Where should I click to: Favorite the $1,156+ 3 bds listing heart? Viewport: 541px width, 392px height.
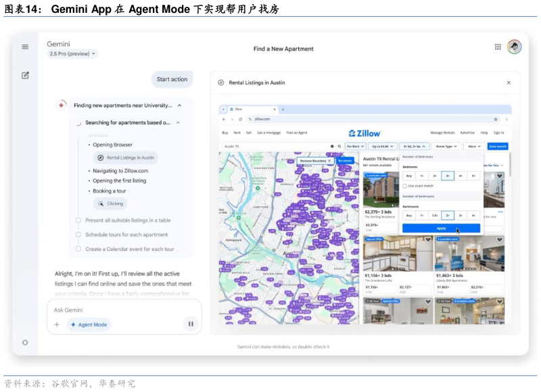(x=428, y=240)
